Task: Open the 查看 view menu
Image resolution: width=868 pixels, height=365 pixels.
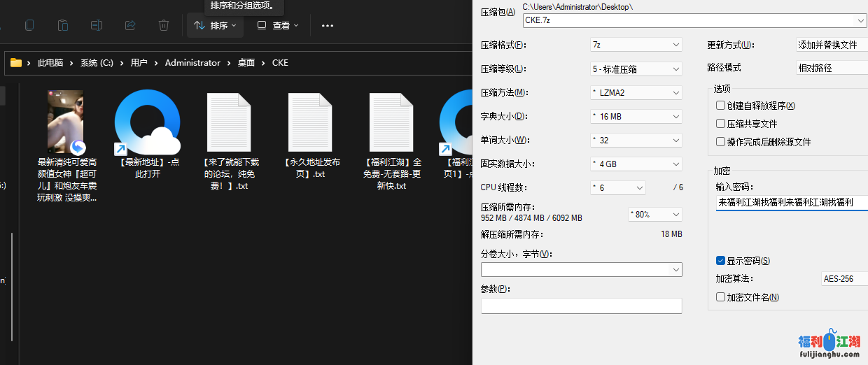Action: pyautogui.click(x=278, y=25)
